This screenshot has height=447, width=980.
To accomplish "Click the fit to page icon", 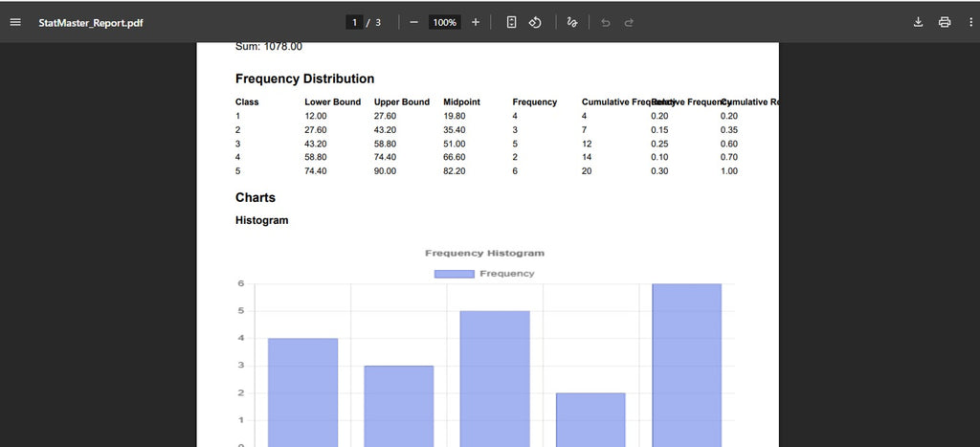I will click(x=511, y=23).
